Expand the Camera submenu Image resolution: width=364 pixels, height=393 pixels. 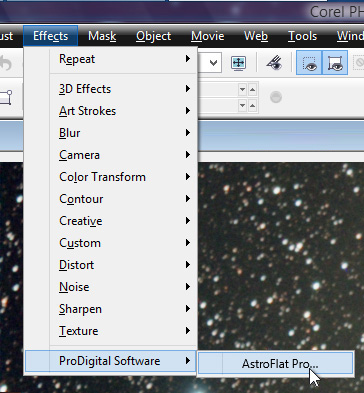111,155
